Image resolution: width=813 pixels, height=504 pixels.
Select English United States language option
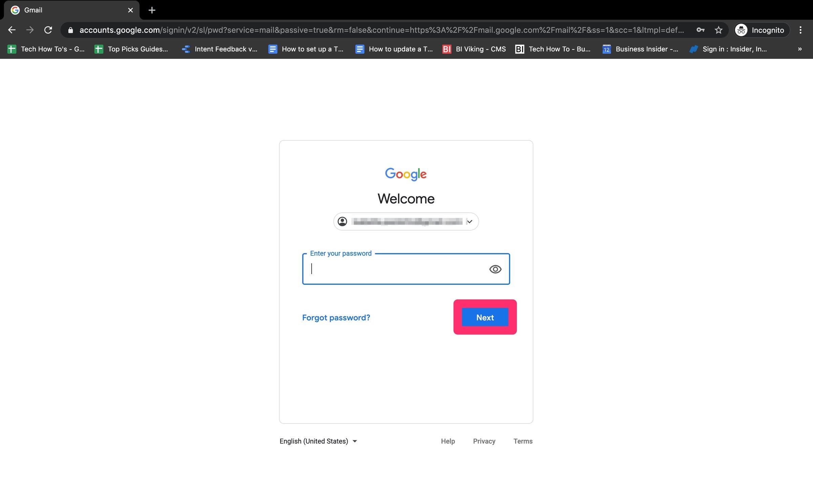pos(318,441)
